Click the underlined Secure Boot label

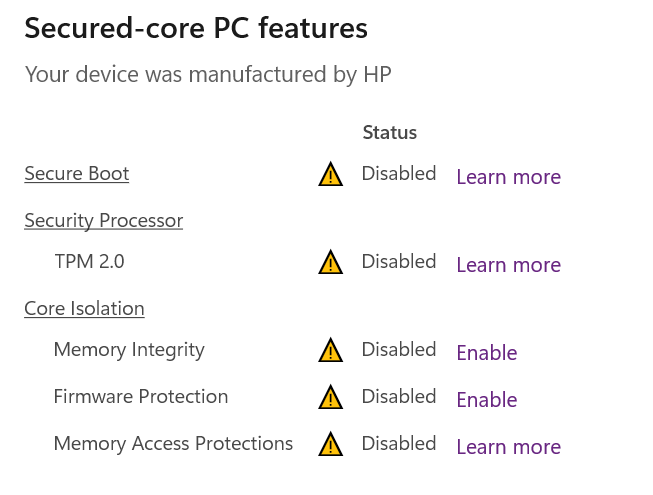(x=77, y=174)
